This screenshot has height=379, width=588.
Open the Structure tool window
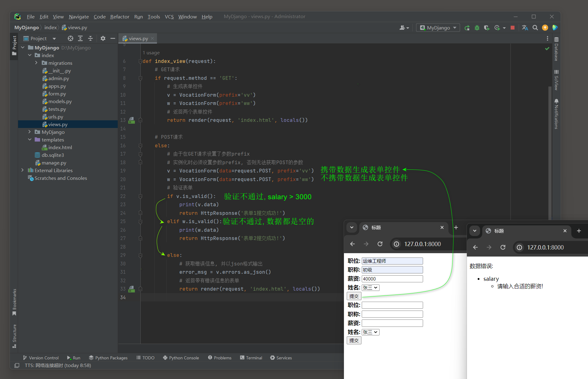(x=14, y=336)
